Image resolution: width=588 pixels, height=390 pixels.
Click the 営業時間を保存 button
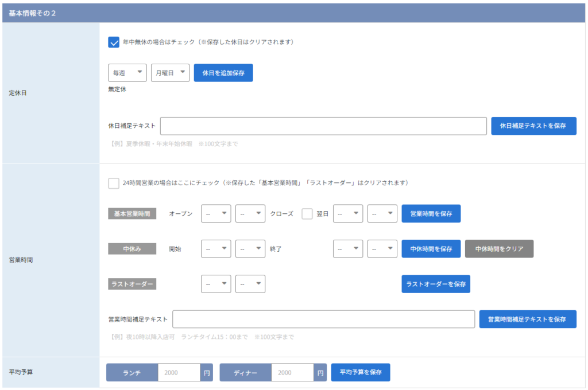tap(431, 213)
